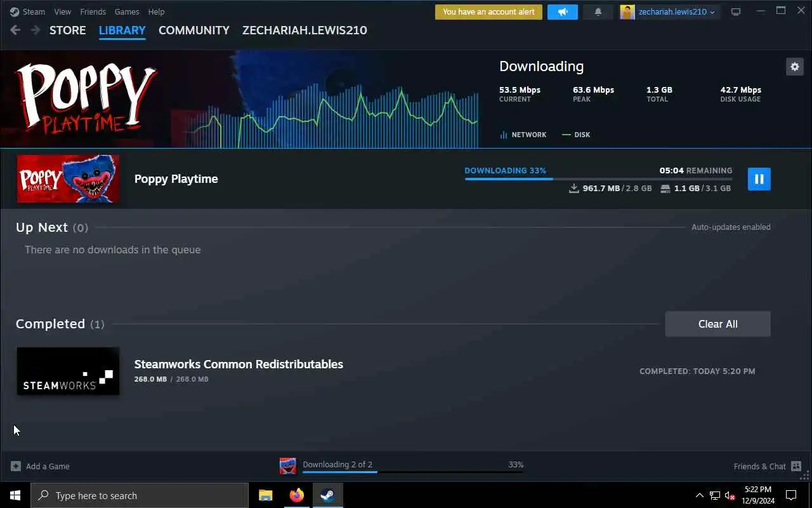Open the Help menu
Viewport: 812px width, 508px height.
pos(156,11)
